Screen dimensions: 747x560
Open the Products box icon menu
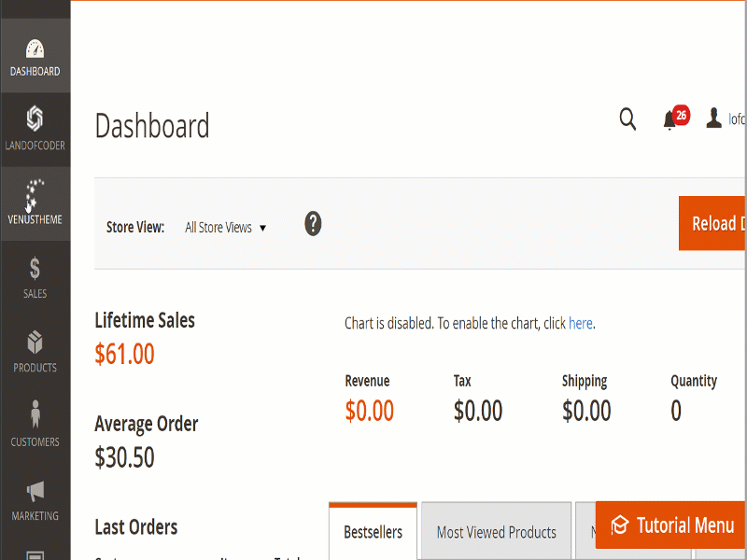click(35, 343)
